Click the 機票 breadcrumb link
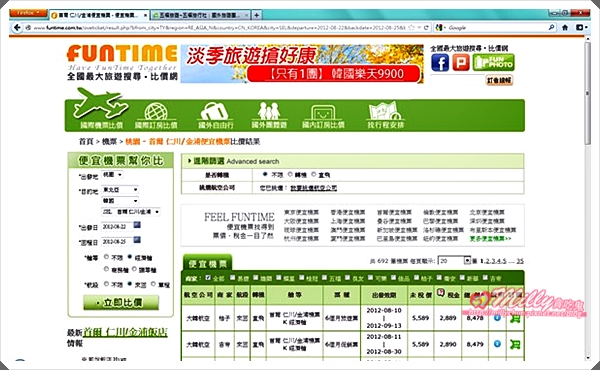 tap(109, 142)
